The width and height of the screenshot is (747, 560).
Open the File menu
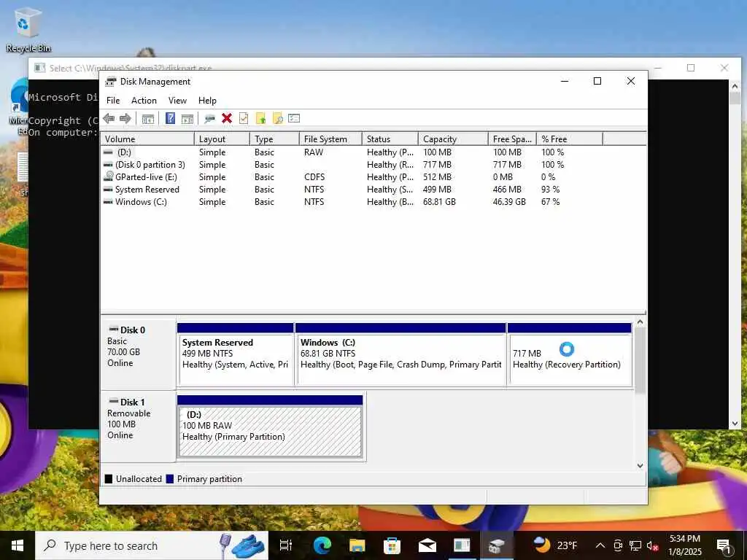[x=113, y=101]
